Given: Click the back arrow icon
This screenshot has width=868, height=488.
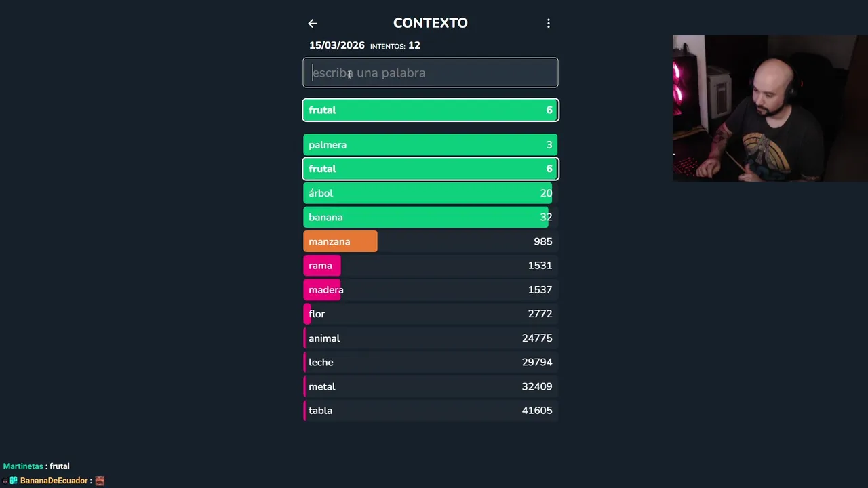Looking at the screenshot, I should 313,24.
